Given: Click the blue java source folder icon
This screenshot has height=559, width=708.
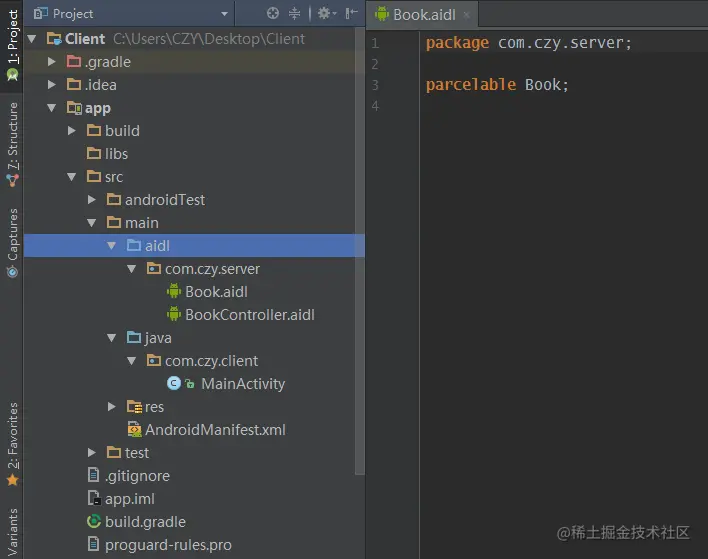Looking at the screenshot, I should tap(134, 337).
